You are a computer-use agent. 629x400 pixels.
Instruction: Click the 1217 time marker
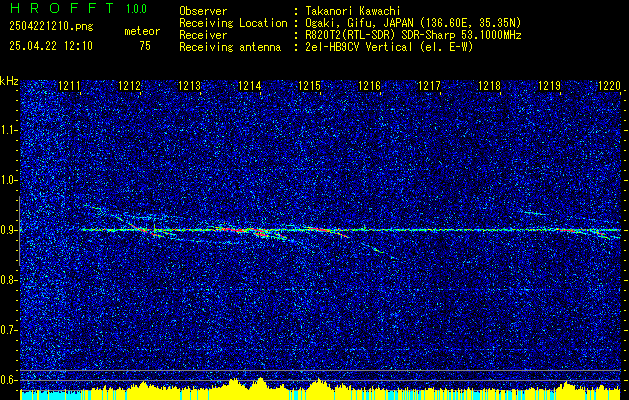pos(430,86)
